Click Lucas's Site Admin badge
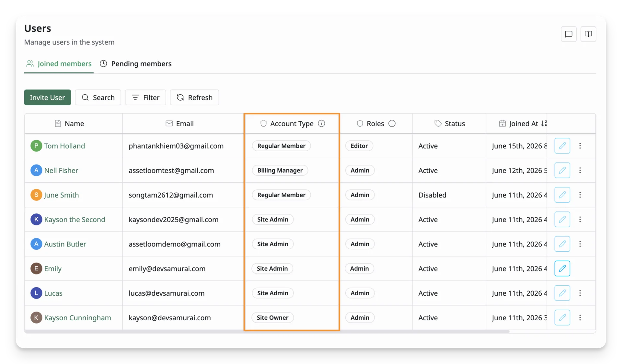Image resolution: width=622 pixels, height=364 pixels. [x=272, y=293]
